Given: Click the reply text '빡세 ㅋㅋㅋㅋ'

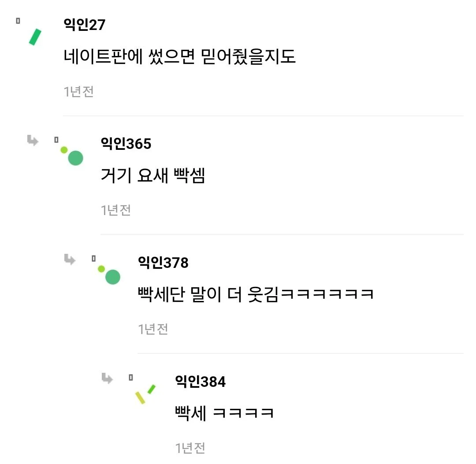Looking at the screenshot, I should (x=224, y=413).
